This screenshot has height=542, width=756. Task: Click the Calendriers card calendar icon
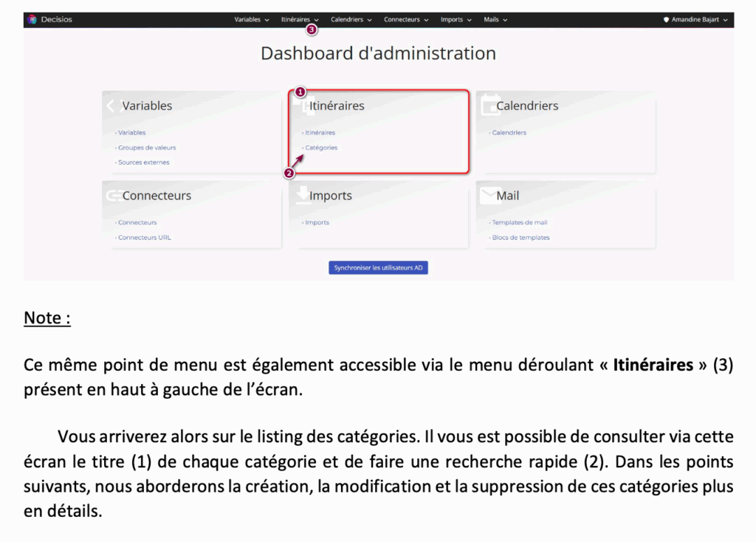click(487, 106)
